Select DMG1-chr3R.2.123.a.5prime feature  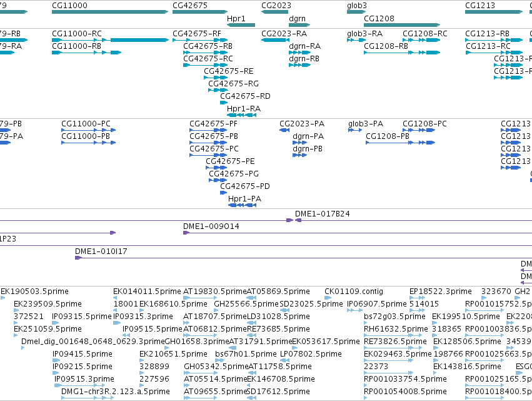[88, 398]
